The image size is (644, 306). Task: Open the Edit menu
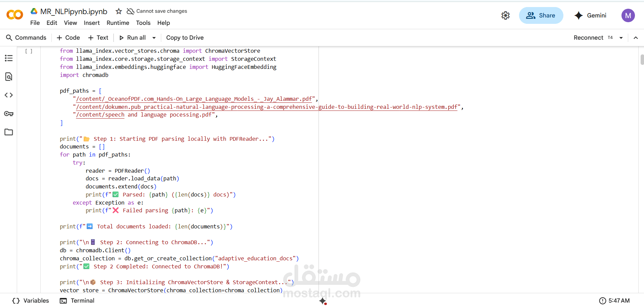pos(52,23)
